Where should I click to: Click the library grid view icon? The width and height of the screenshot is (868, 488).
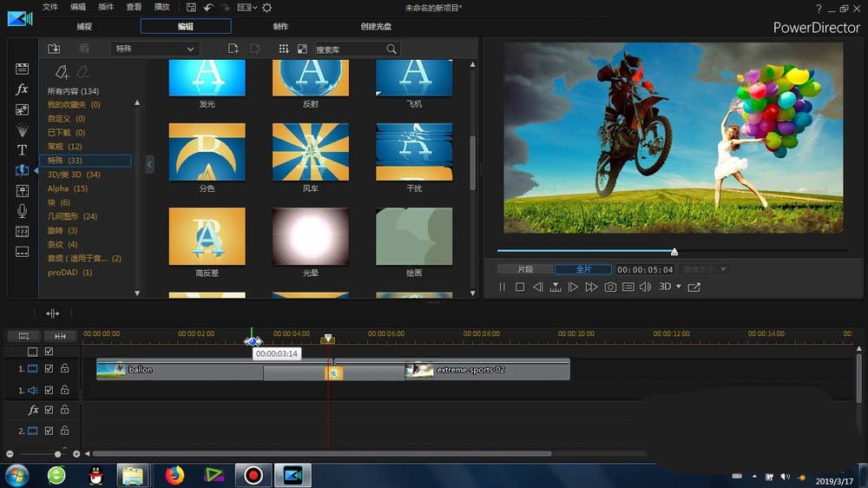284,49
